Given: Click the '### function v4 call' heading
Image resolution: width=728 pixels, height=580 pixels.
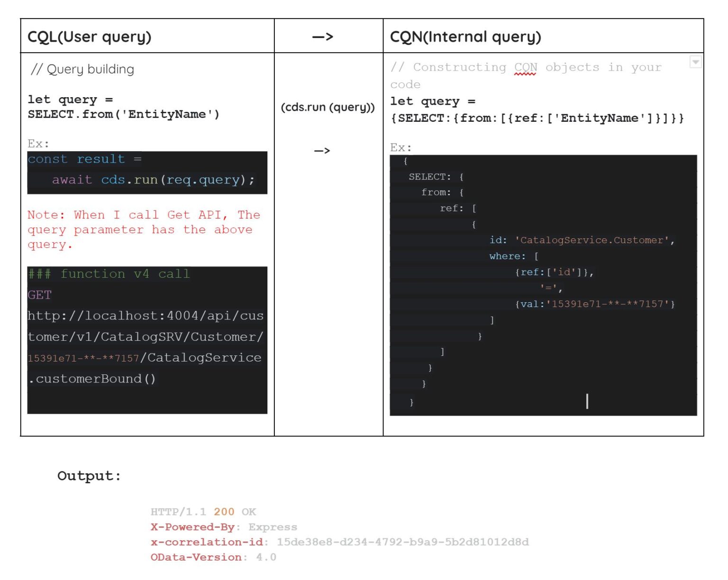Looking at the screenshot, I should pos(109,274).
